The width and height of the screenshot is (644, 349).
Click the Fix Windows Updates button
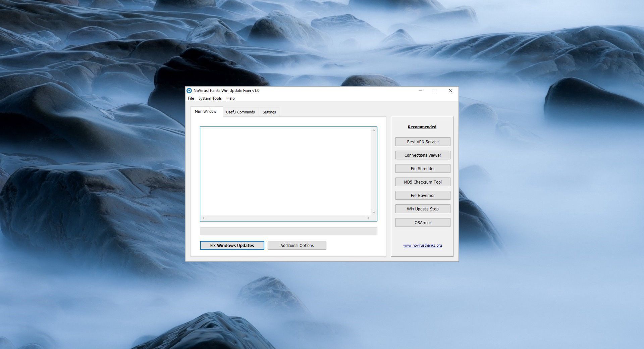(232, 245)
